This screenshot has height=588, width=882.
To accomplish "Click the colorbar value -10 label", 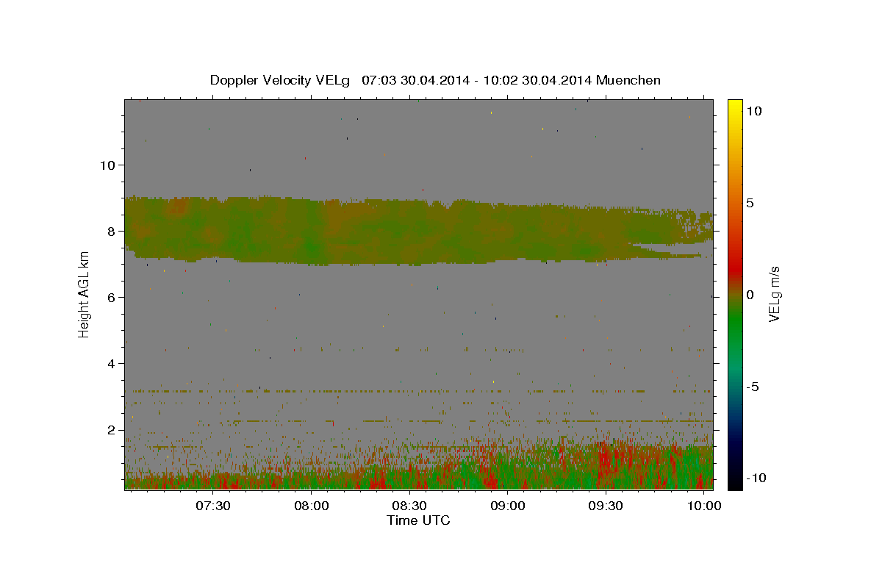I will pyautogui.click(x=756, y=478).
